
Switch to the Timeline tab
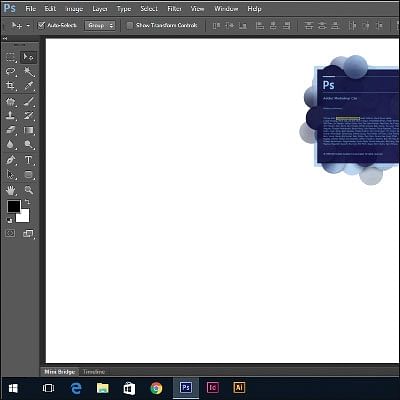[x=94, y=372]
